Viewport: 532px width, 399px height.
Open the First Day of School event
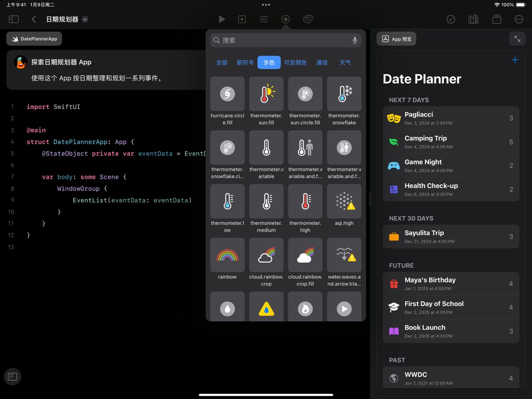click(x=451, y=308)
